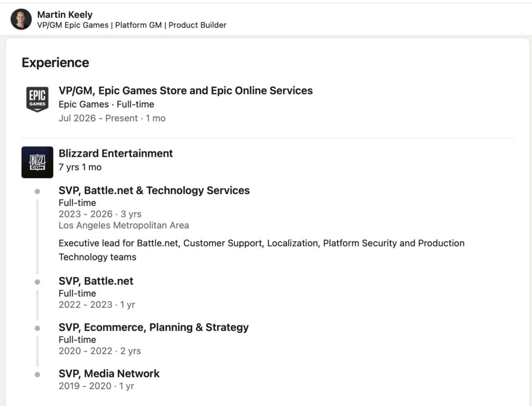Open the Blizzard Entertainment company name link
Screen dimensions: 532x406
[x=116, y=153]
